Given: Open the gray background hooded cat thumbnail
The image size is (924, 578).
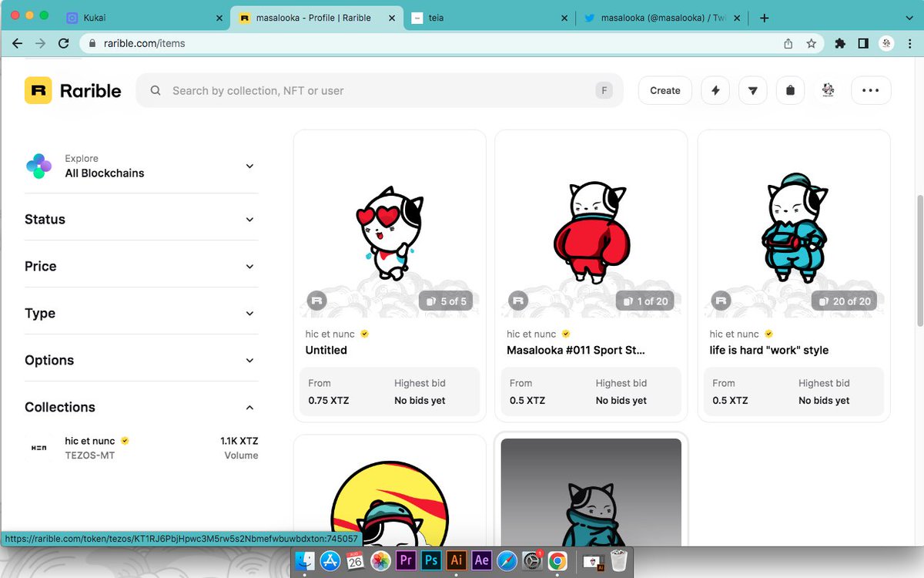Looking at the screenshot, I should click(x=591, y=493).
